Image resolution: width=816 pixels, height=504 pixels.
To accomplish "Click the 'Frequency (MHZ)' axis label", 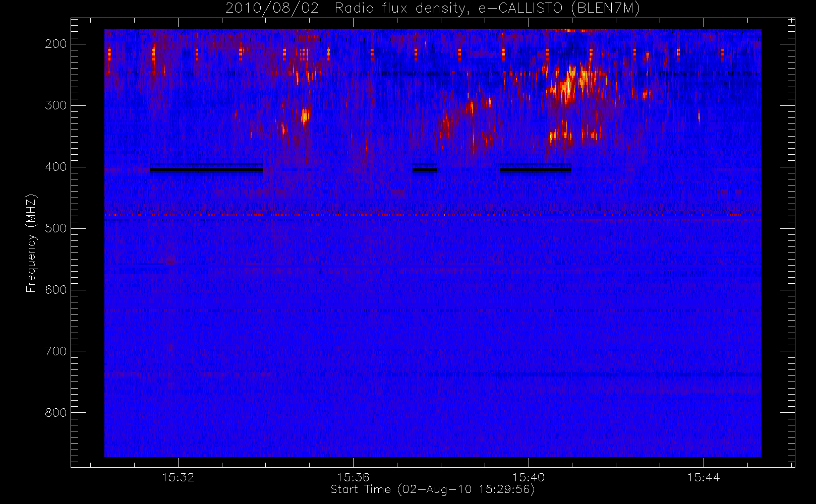I will pos(31,243).
